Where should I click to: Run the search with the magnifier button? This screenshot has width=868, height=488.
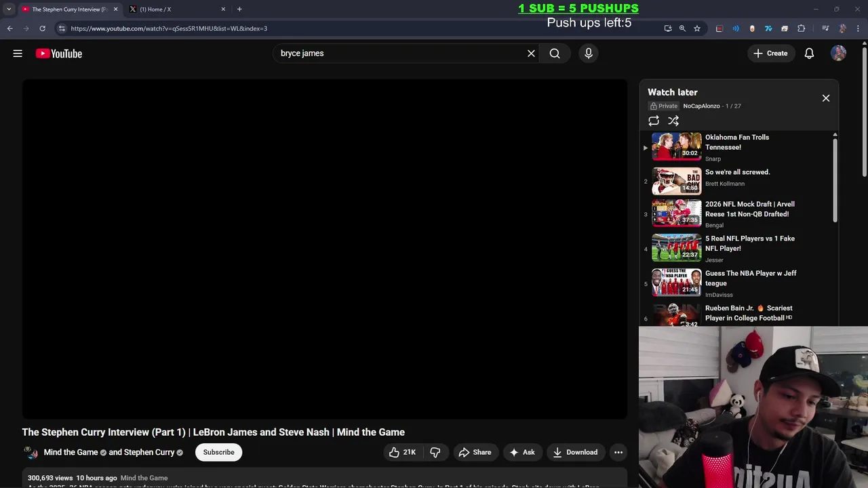pos(555,54)
